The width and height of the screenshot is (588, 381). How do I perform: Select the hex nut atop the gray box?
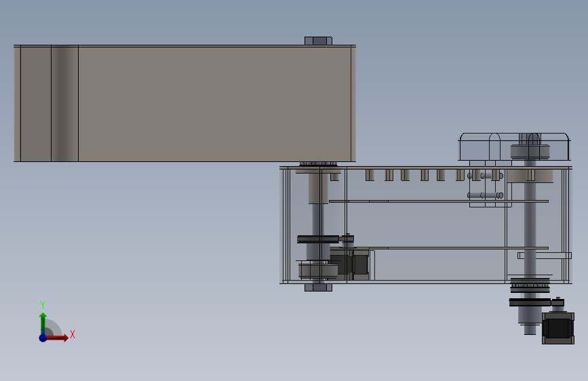click(x=318, y=41)
